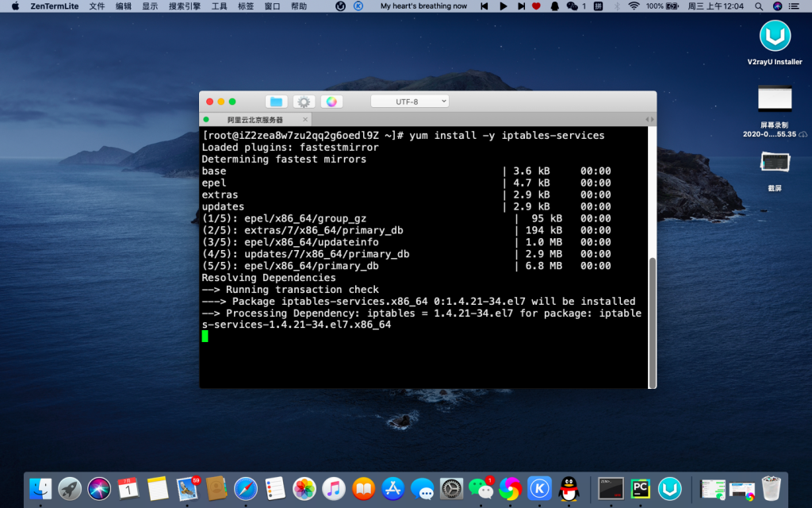The width and height of the screenshot is (812, 508).
Task: Play music from the menu bar control
Action: pyautogui.click(x=503, y=6)
